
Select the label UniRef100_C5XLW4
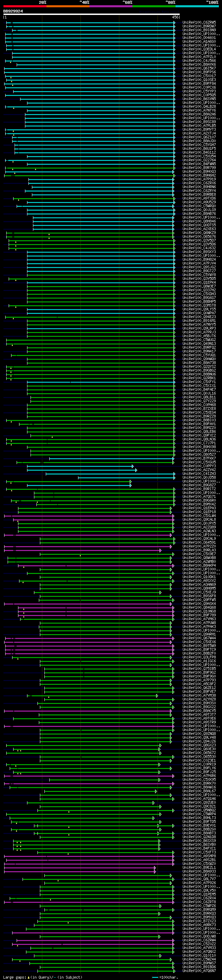[x=199, y=516]
